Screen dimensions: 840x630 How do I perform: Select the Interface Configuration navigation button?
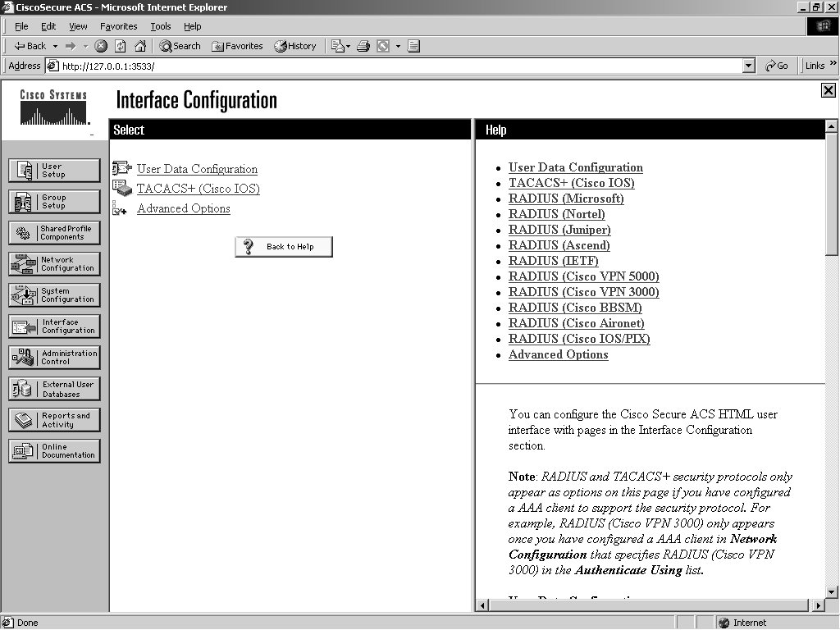pyautogui.click(x=54, y=326)
